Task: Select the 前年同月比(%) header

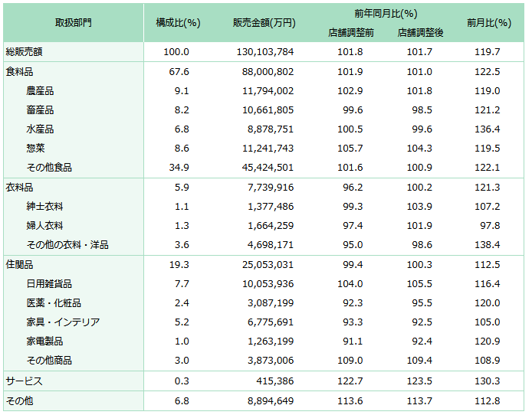Action: 386,14
